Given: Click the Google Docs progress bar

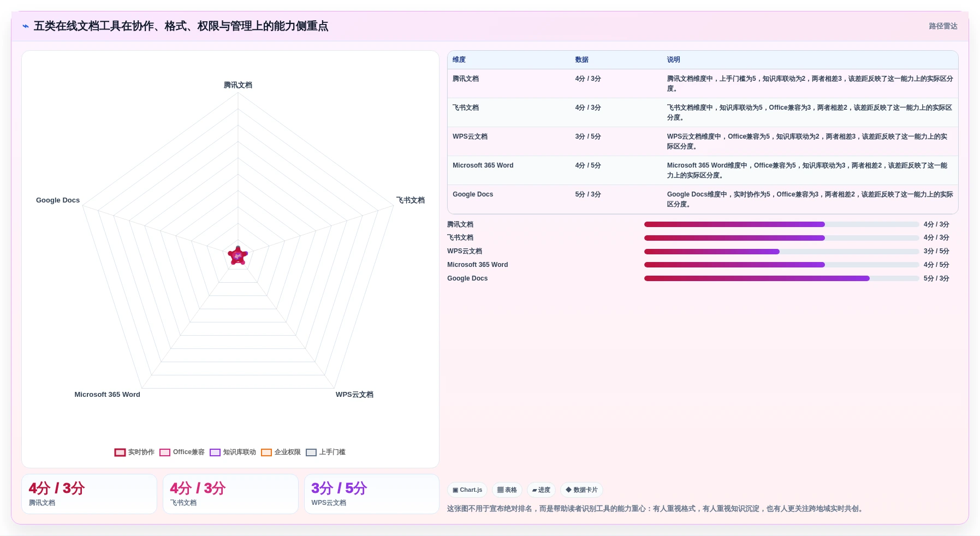Looking at the screenshot, I should tap(781, 278).
